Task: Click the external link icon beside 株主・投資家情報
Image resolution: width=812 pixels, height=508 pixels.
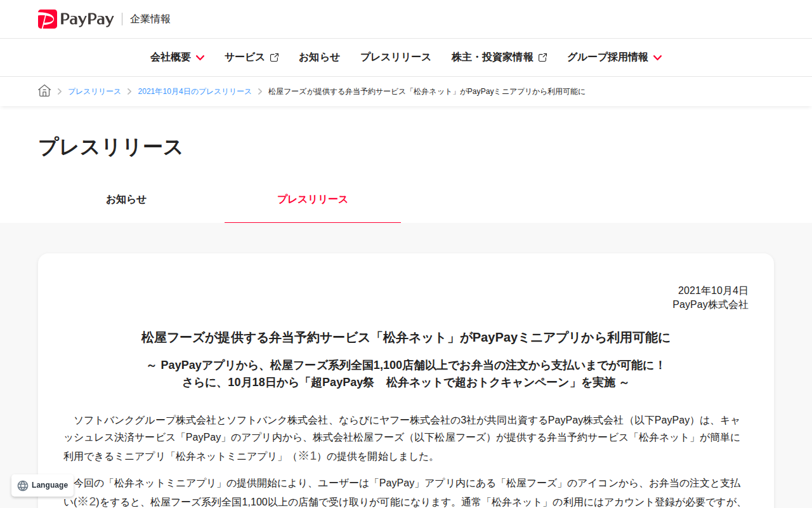Action: [542, 57]
